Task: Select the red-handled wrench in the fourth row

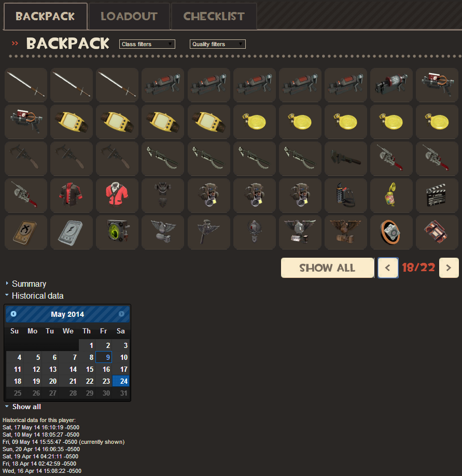Action: pyautogui.click(x=26, y=195)
